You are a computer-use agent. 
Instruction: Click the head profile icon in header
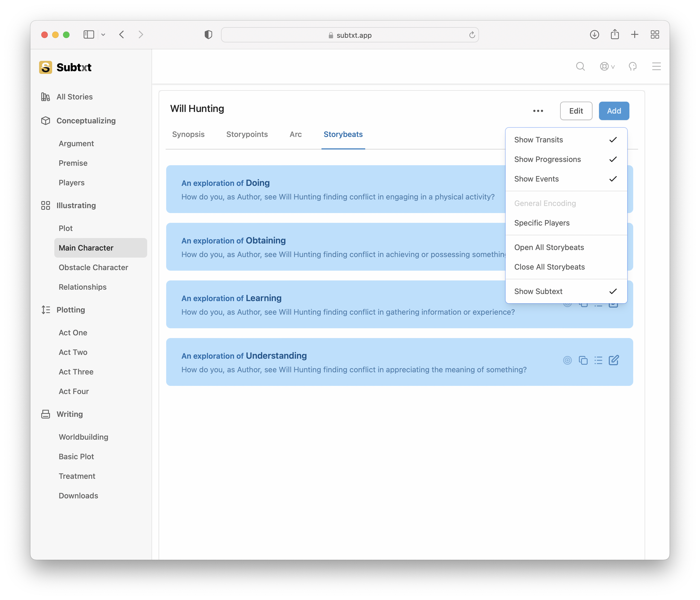point(632,66)
